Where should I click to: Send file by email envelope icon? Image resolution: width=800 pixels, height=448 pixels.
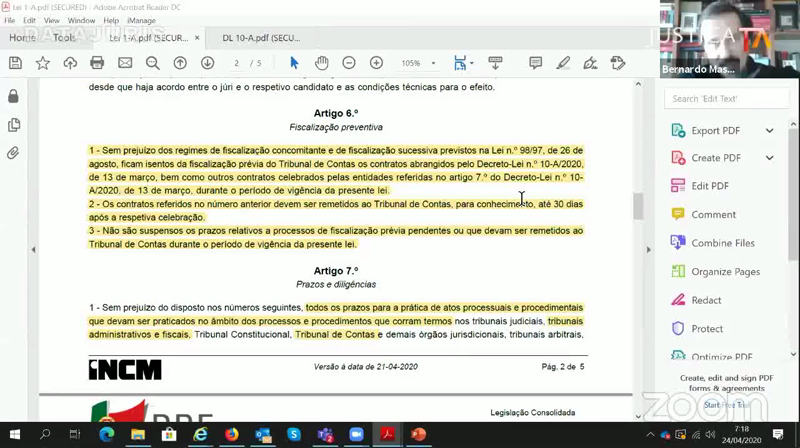pos(125,63)
